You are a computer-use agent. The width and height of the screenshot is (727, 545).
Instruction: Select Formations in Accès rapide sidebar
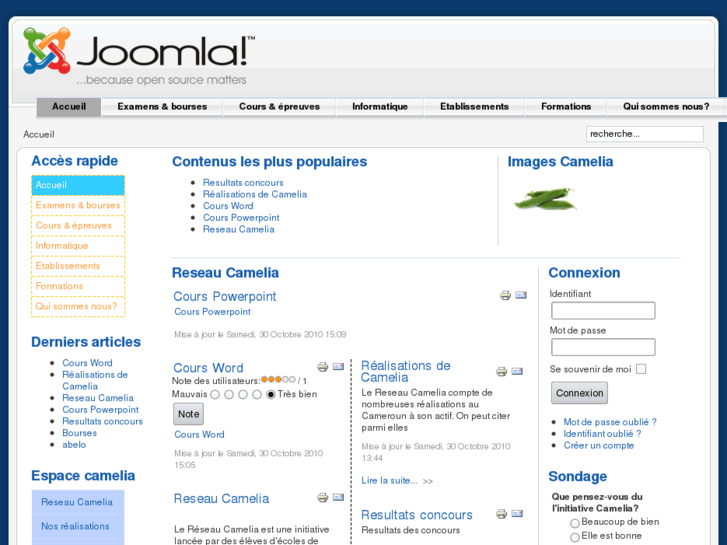[x=78, y=286]
